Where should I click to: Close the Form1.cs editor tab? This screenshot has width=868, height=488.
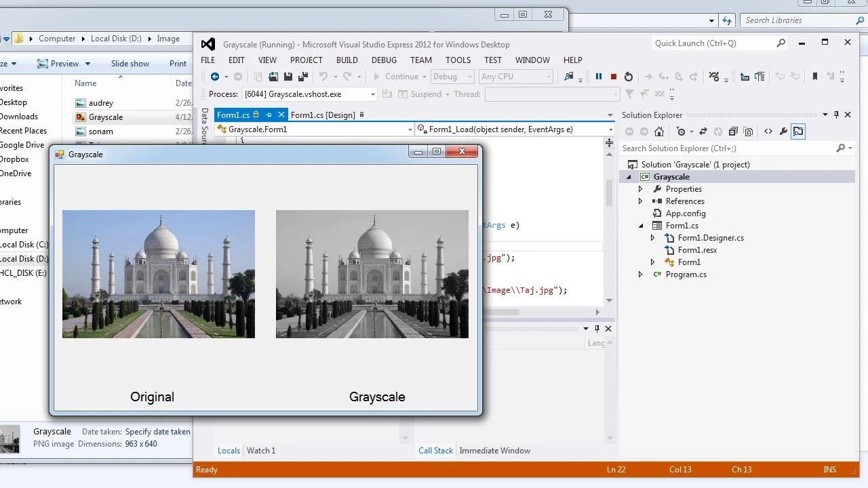pyautogui.click(x=281, y=115)
